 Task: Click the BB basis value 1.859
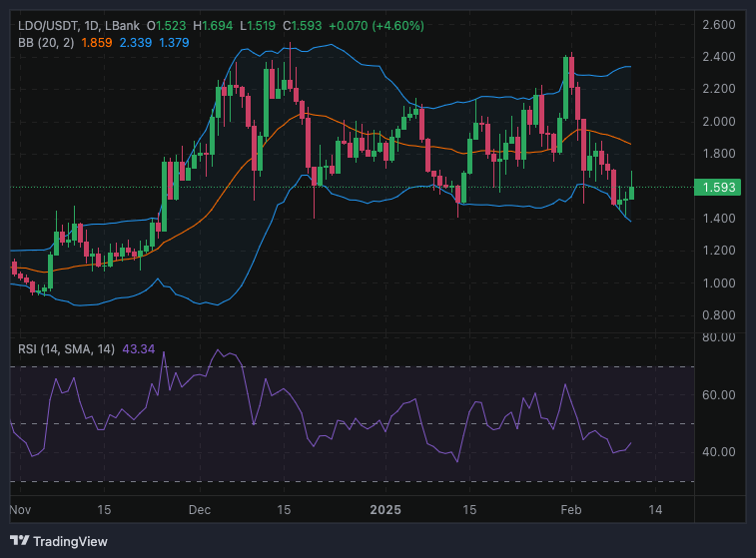click(x=97, y=43)
